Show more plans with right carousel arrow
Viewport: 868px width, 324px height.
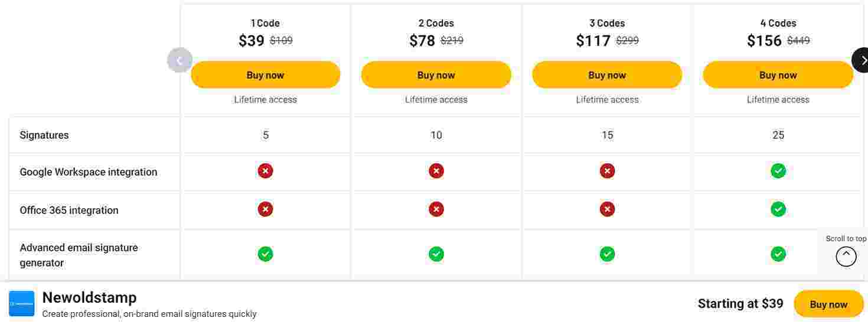pos(862,60)
